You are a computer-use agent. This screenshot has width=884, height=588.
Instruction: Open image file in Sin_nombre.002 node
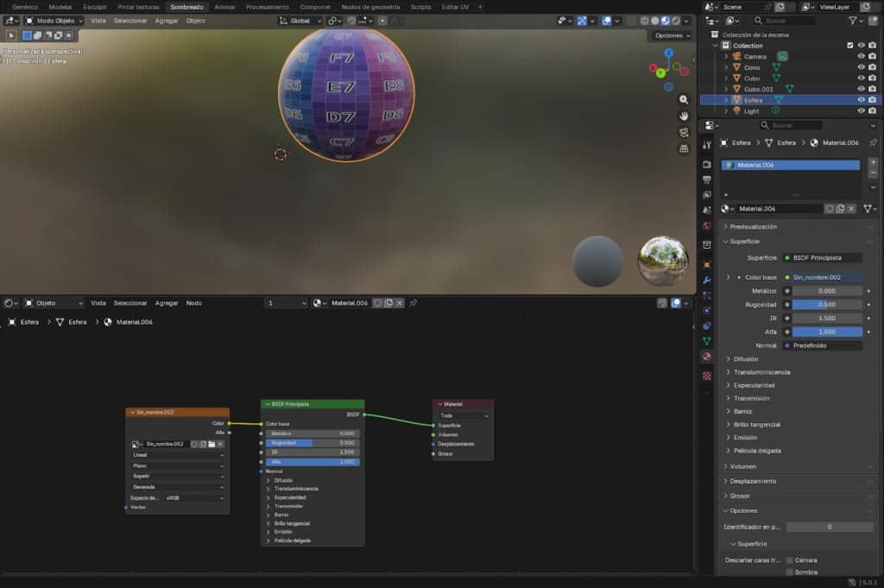pyautogui.click(x=211, y=444)
